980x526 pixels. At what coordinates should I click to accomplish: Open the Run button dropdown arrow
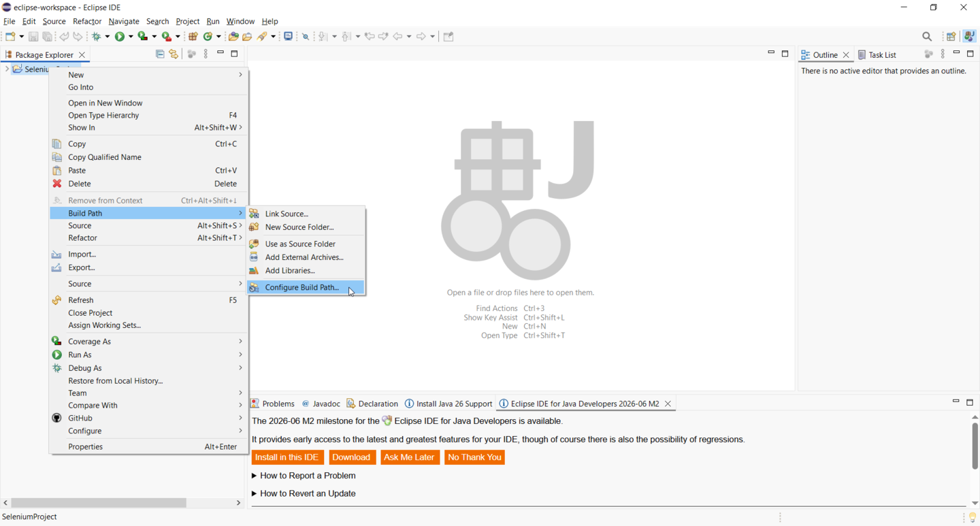[131, 37]
